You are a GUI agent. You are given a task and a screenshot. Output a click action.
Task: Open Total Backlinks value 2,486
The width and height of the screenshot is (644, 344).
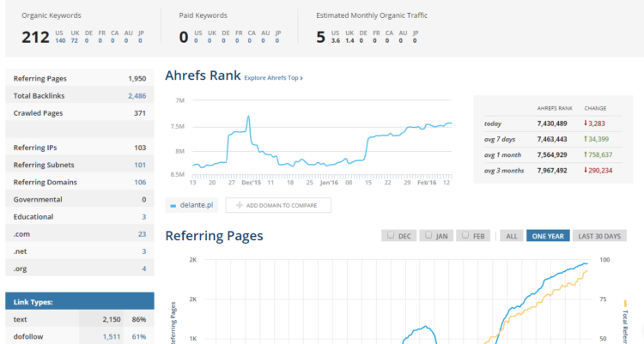tap(137, 95)
